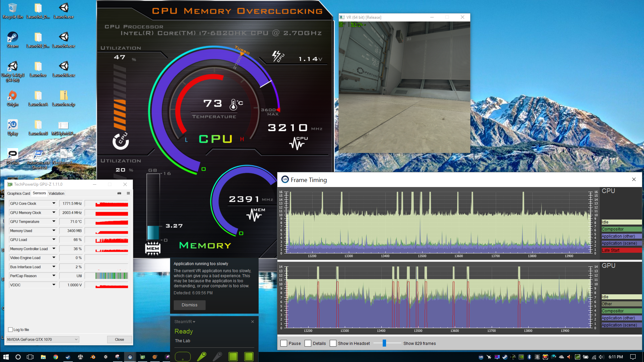The width and height of the screenshot is (644, 362).
Task: Open File Explorer from the taskbar
Action: (x=43, y=357)
